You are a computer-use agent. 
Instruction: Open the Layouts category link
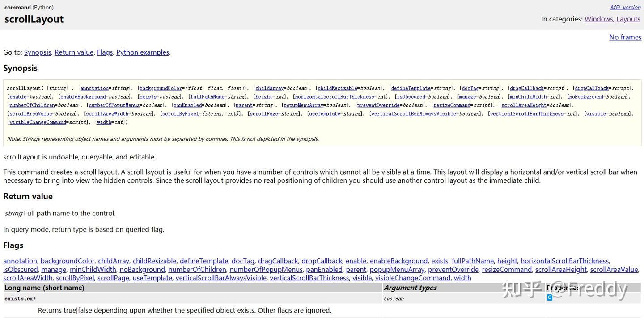(x=628, y=19)
